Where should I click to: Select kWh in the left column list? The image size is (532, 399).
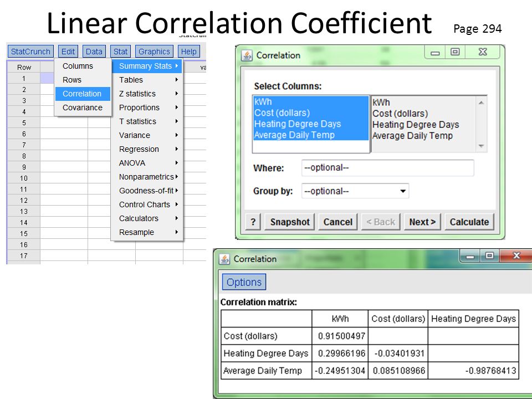click(x=311, y=101)
